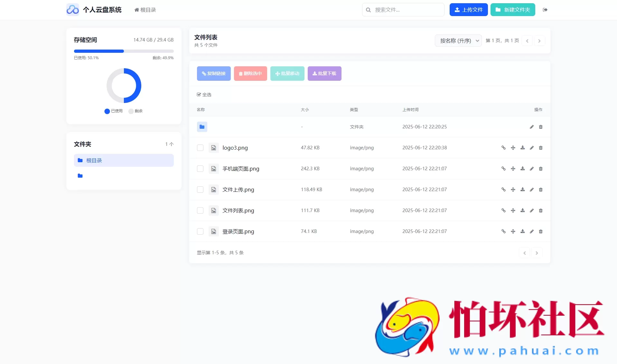Click the home icon next to 根目录
This screenshot has height=364, width=617.
tap(136, 10)
